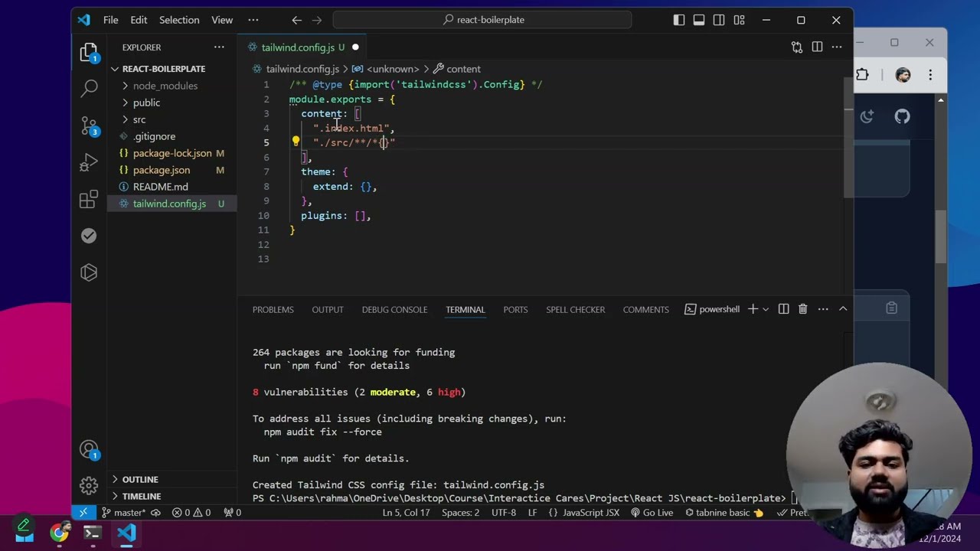Open the Selection menu
This screenshot has width=980, height=551.
[179, 20]
